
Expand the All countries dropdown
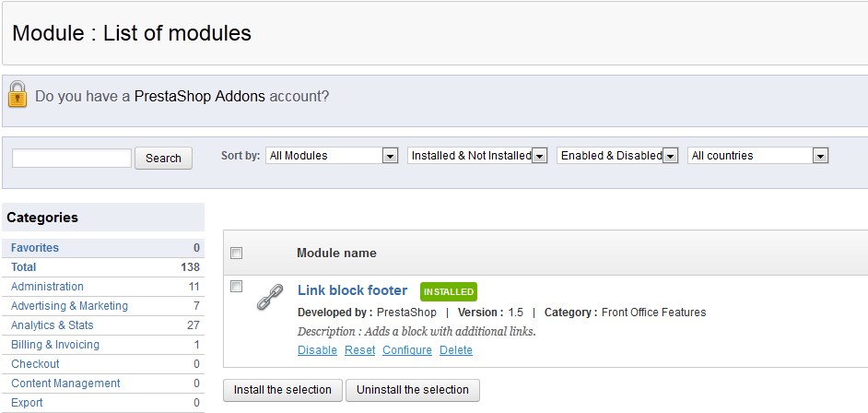[x=757, y=156]
